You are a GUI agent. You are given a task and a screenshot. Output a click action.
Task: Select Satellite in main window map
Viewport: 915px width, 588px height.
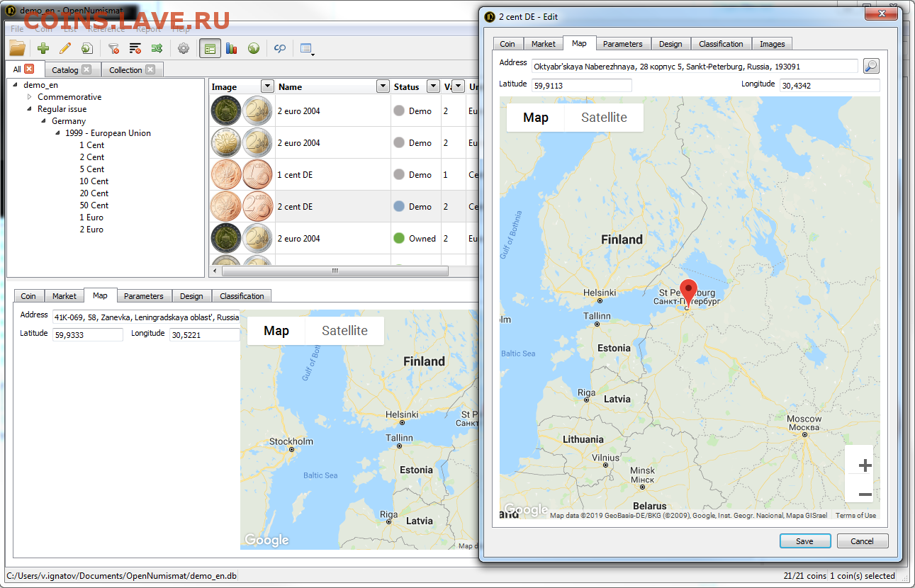coord(344,331)
